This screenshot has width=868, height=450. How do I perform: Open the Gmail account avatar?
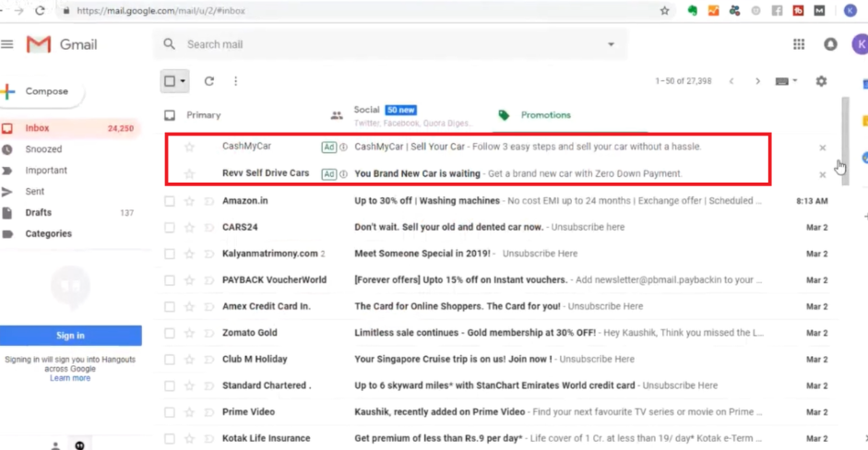(x=860, y=44)
